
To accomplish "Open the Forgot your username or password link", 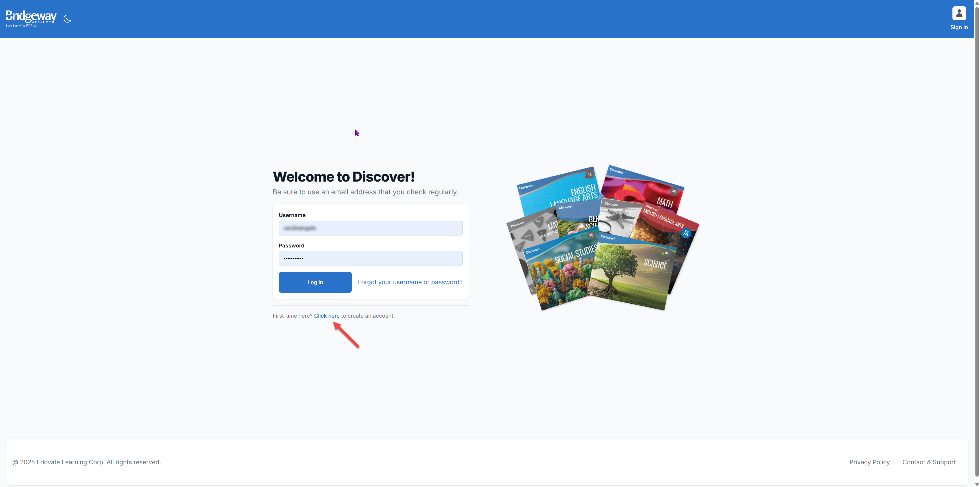I will pyautogui.click(x=410, y=282).
